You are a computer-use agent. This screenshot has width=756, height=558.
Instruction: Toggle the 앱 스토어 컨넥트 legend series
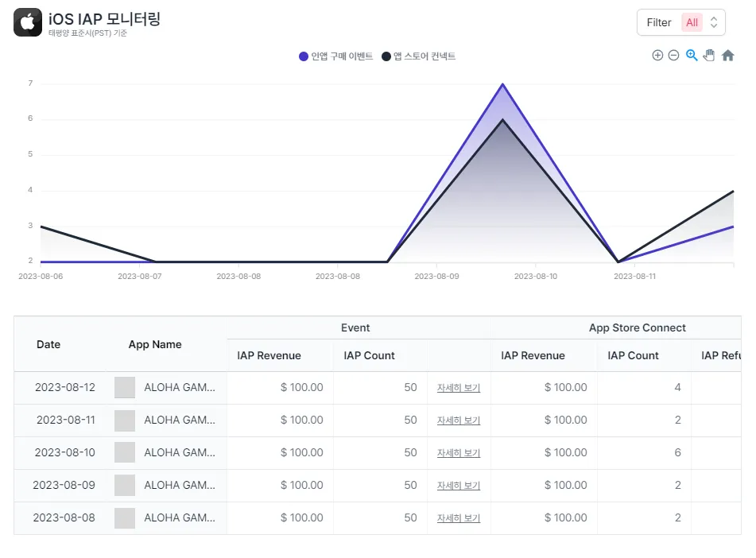point(418,56)
